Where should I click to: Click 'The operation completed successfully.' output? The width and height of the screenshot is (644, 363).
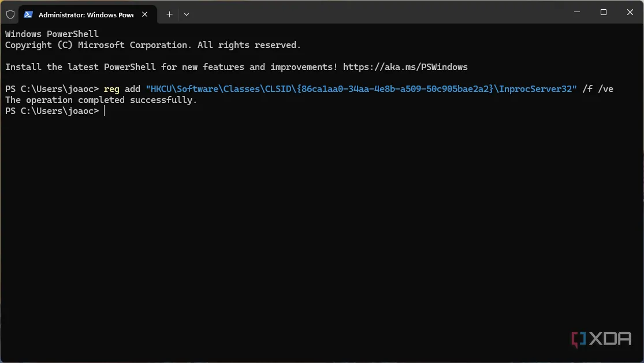pos(101,101)
